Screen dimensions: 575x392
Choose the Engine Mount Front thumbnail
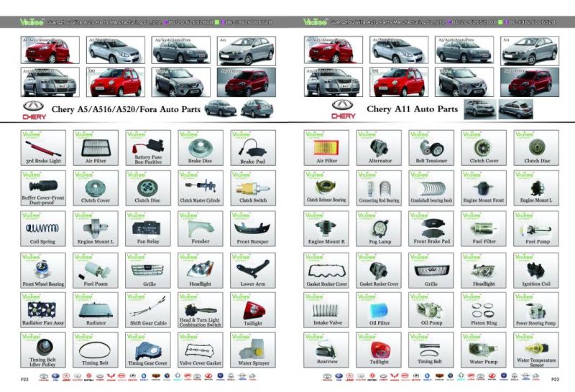484,188
